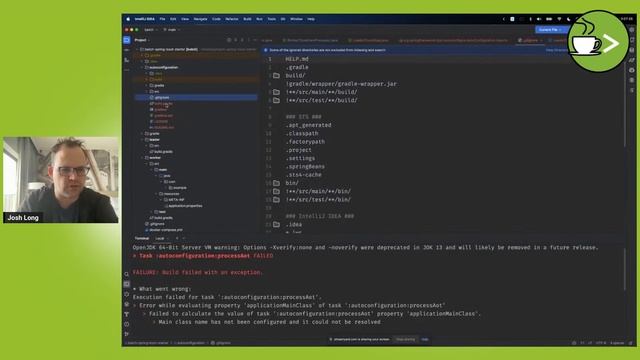
Task: Add a new terminal tab
Action: click(177, 238)
